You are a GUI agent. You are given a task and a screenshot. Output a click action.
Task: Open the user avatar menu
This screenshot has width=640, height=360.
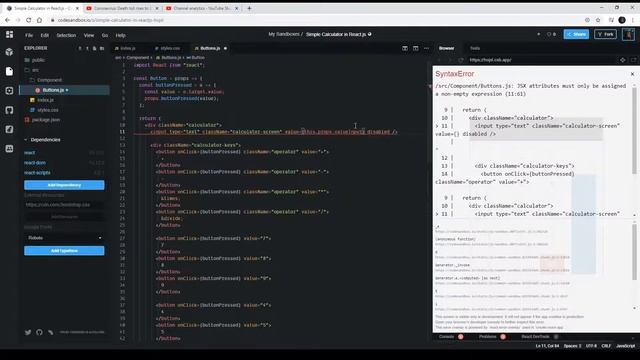[x=629, y=34]
